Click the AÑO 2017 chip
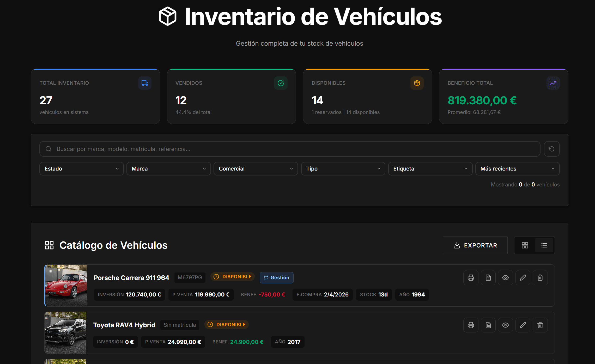The height and width of the screenshot is (364, 595). 288,342
